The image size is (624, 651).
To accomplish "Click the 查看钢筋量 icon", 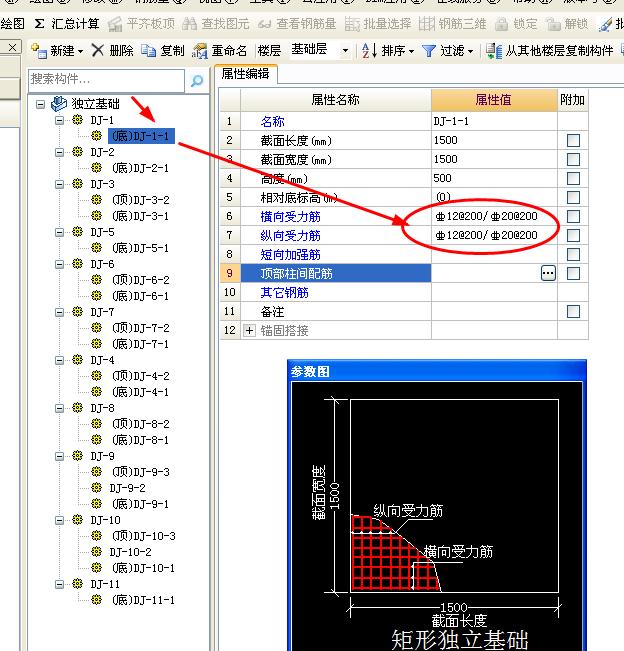I will [x=264, y=24].
